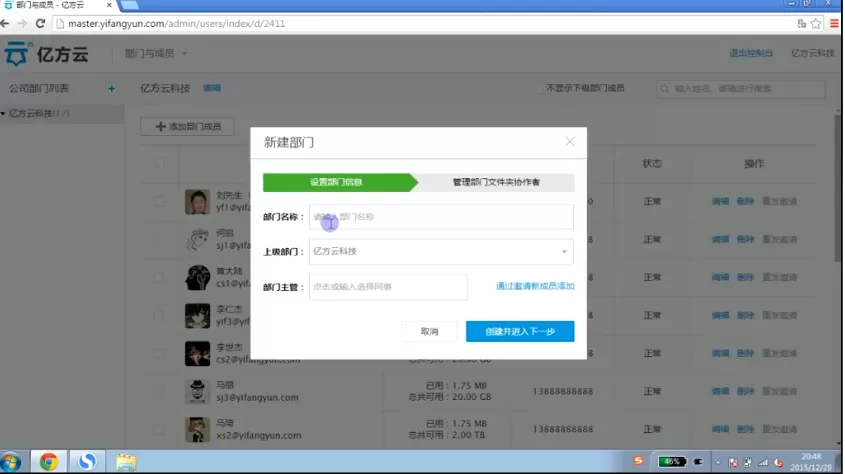Open 马琦's avatar

click(197, 429)
